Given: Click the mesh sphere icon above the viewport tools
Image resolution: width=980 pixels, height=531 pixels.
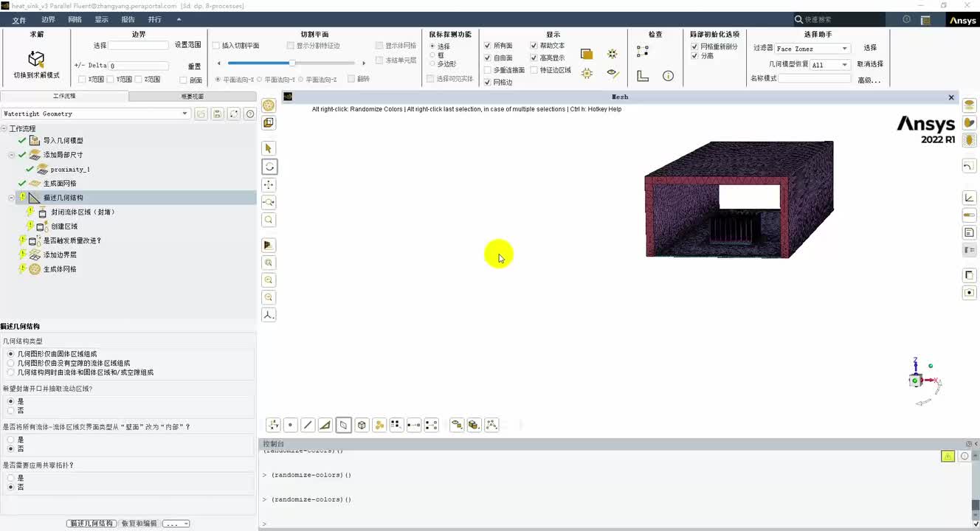Looking at the screenshot, I should 269,105.
